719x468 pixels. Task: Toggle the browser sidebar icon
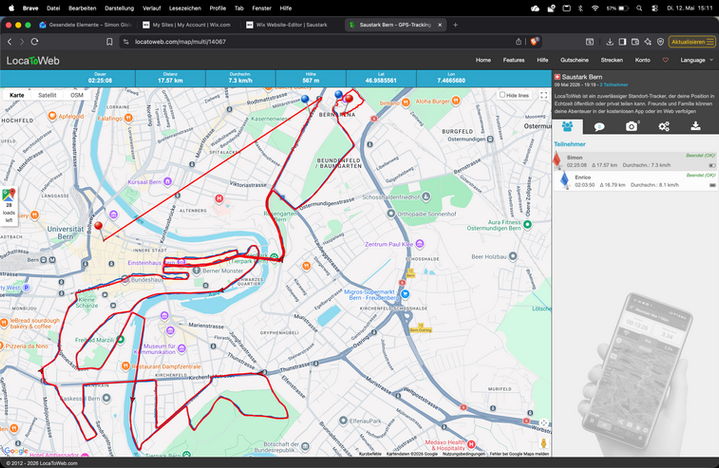622,42
